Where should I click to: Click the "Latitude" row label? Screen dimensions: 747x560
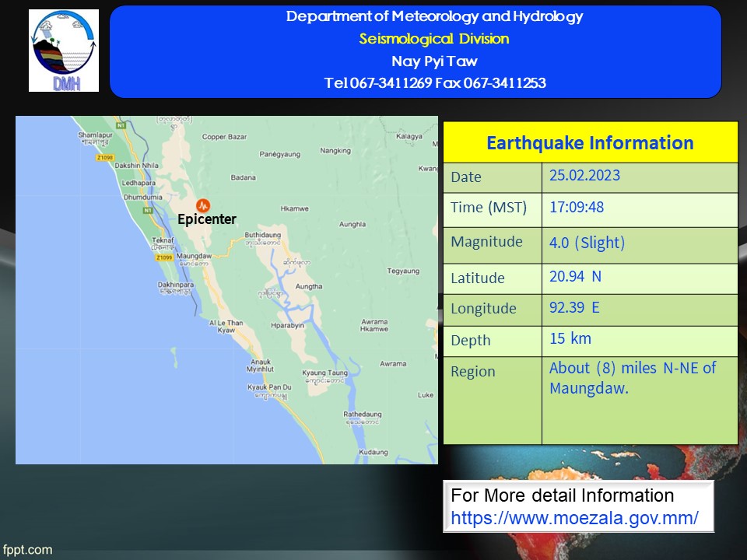point(477,278)
